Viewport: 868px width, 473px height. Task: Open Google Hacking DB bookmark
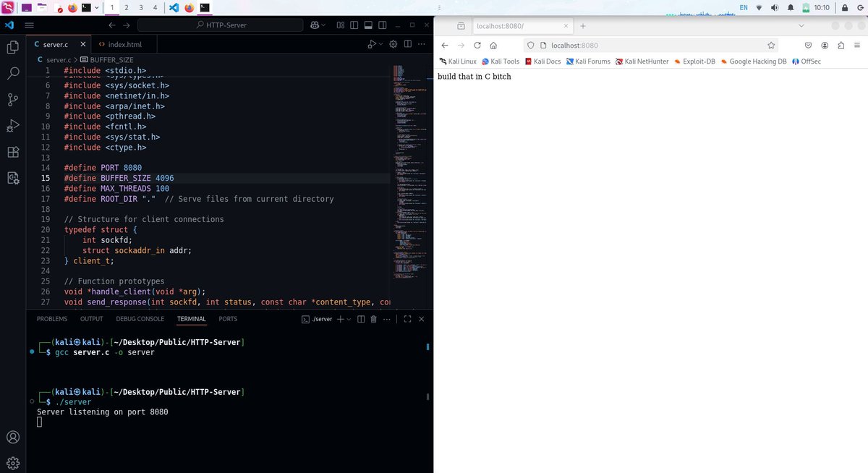pos(753,61)
